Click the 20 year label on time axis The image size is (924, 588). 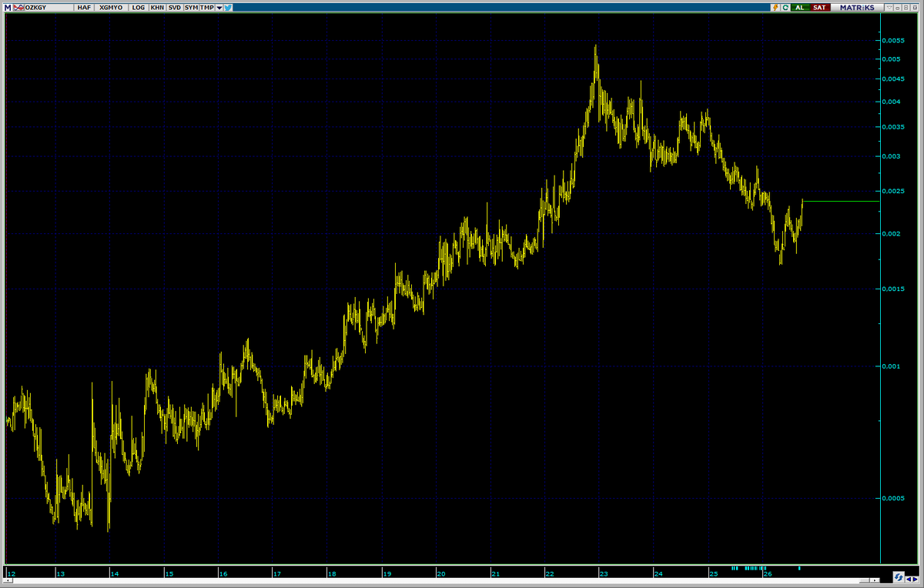[440, 574]
